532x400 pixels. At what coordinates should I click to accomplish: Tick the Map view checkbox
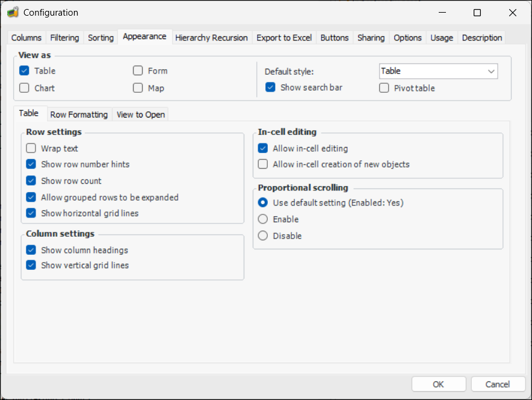click(138, 88)
